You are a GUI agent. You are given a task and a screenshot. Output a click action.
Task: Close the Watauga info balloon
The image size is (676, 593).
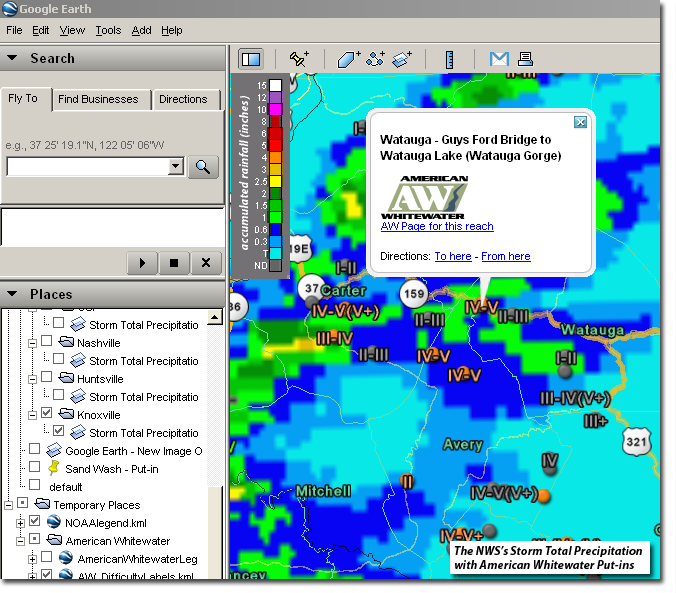pyautogui.click(x=580, y=122)
